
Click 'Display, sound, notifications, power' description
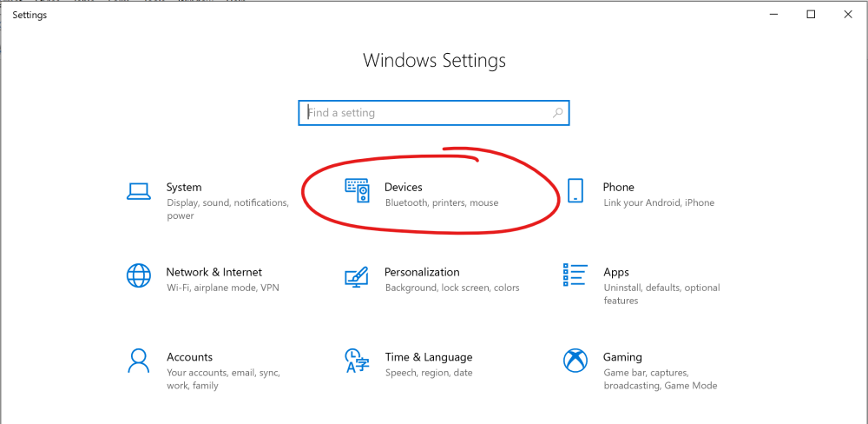pos(227,209)
